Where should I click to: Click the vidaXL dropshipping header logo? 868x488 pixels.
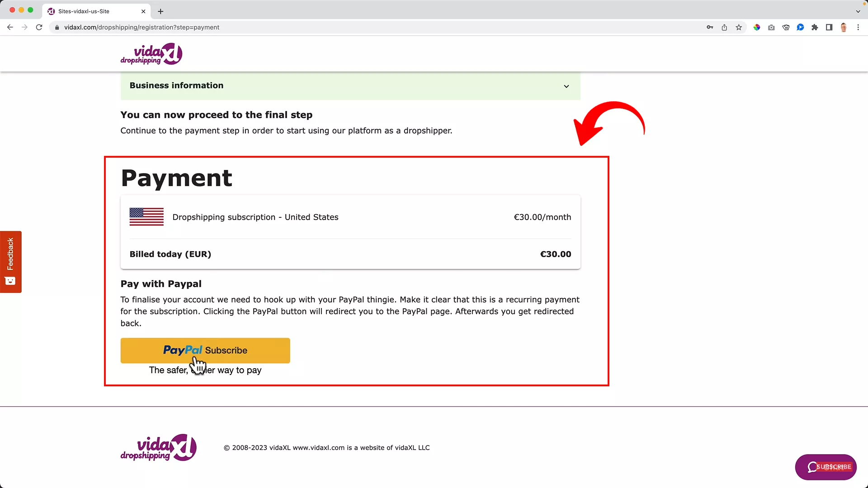tap(151, 54)
